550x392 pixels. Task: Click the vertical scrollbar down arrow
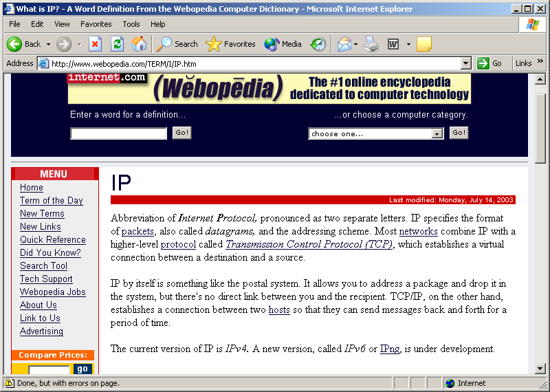tap(540, 369)
